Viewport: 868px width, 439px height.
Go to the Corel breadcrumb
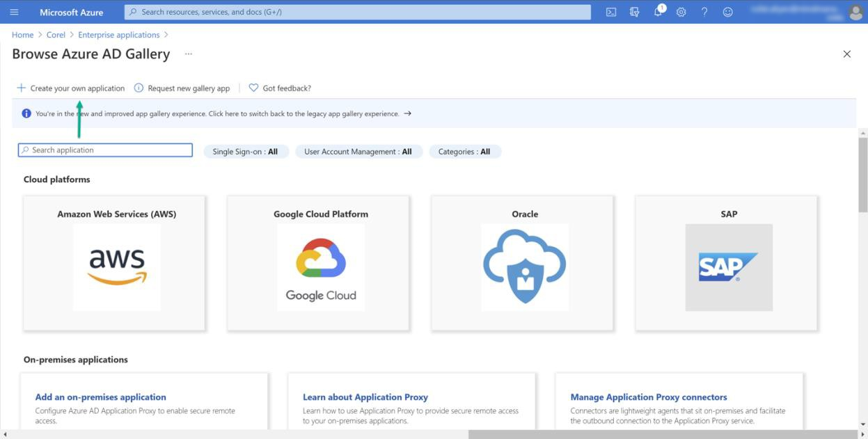coord(56,35)
